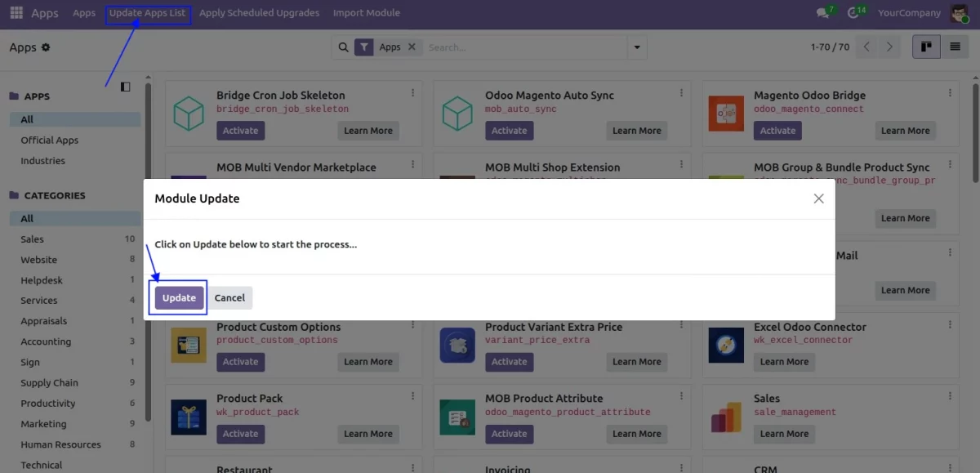Click the Bridge Cron Job Skeleton cube icon
This screenshot has height=473, width=980.
click(189, 113)
